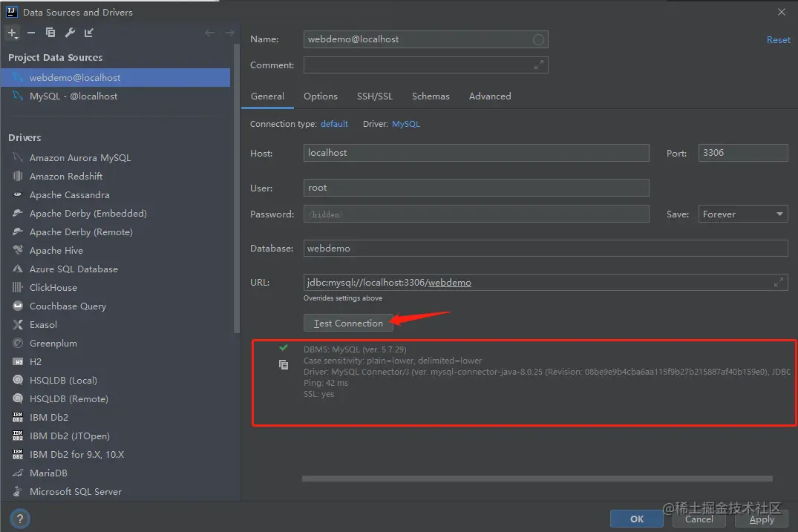Duplicate the data source via copy icon
The width and height of the screenshot is (798, 532).
pos(50,33)
